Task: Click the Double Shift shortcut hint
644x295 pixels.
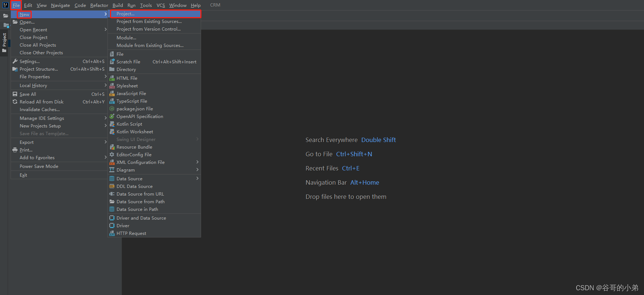Action: pos(378,140)
